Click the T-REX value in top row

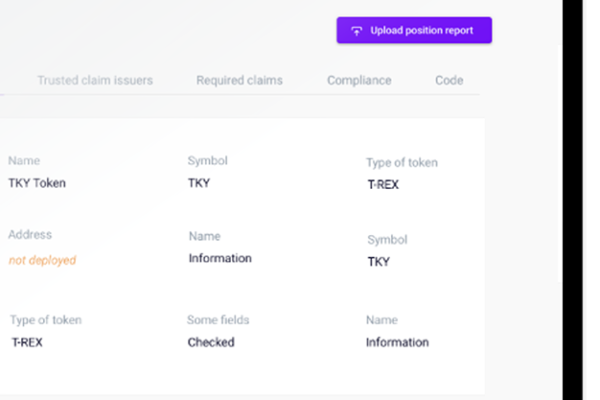click(x=383, y=184)
